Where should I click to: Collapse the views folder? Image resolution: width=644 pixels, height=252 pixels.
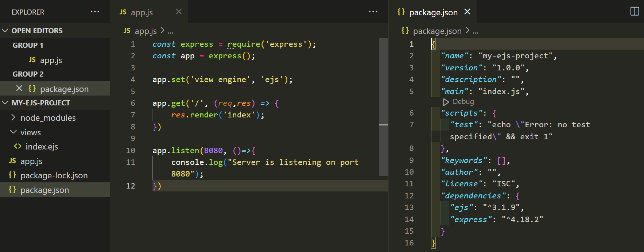[13, 132]
